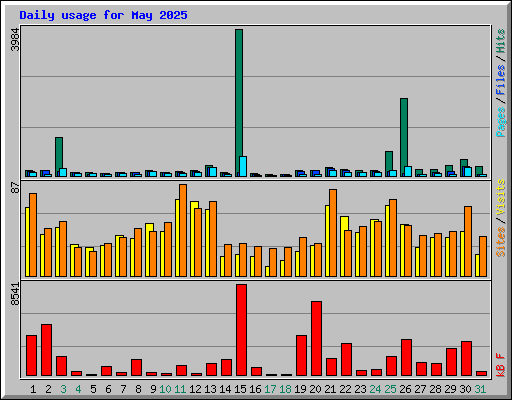
Task: Click the Files legend label
Action: click(x=501, y=79)
